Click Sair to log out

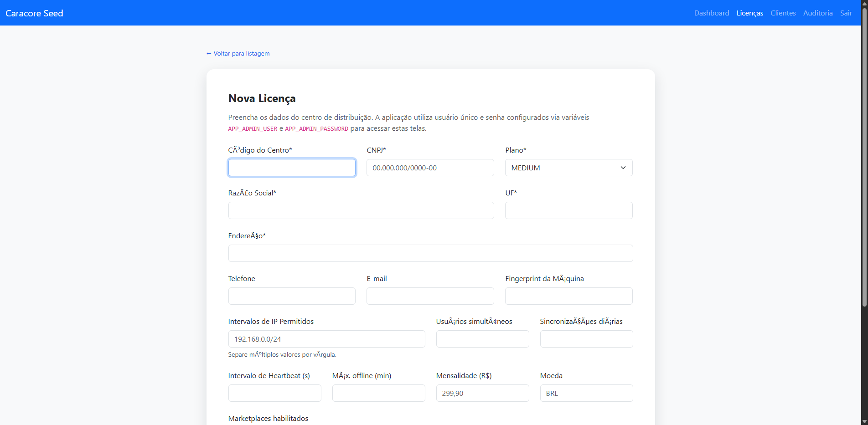pos(846,13)
